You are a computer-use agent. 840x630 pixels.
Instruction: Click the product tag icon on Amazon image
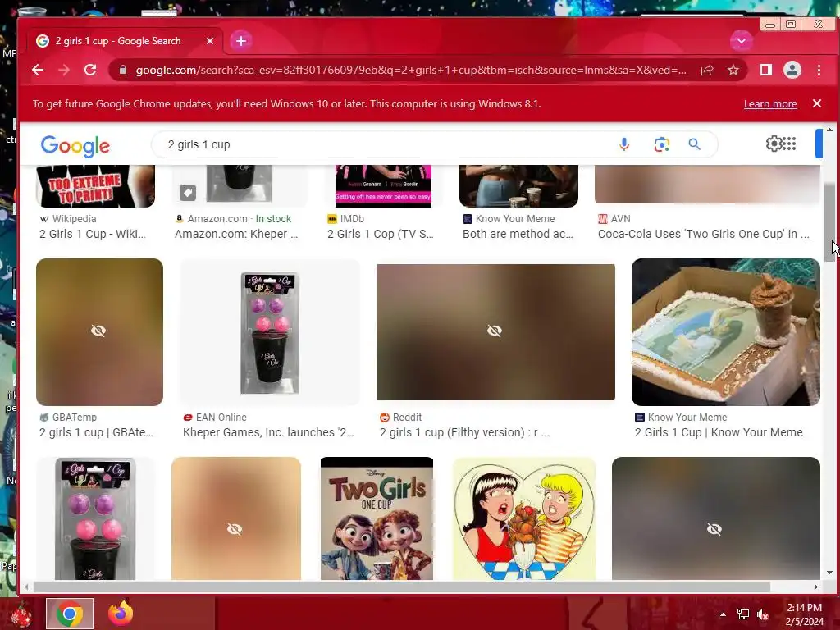pos(188,193)
